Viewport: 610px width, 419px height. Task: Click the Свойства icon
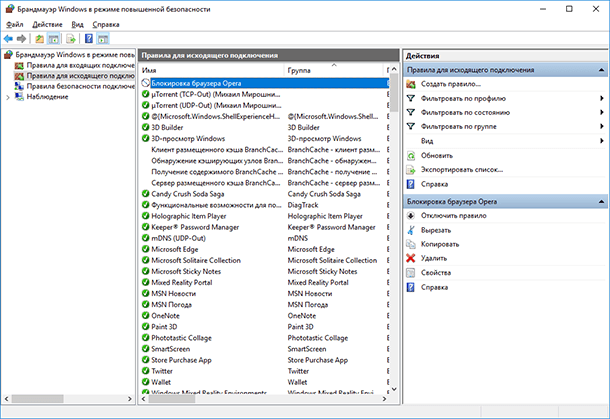click(411, 273)
